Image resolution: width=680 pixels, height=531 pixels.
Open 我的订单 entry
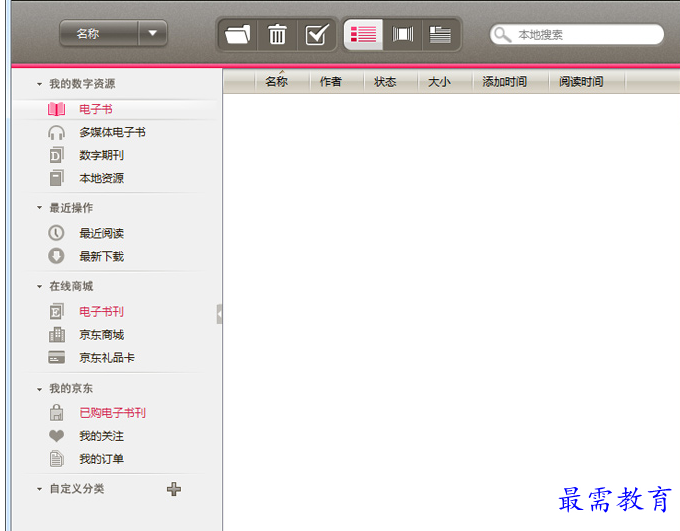[x=101, y=459]
